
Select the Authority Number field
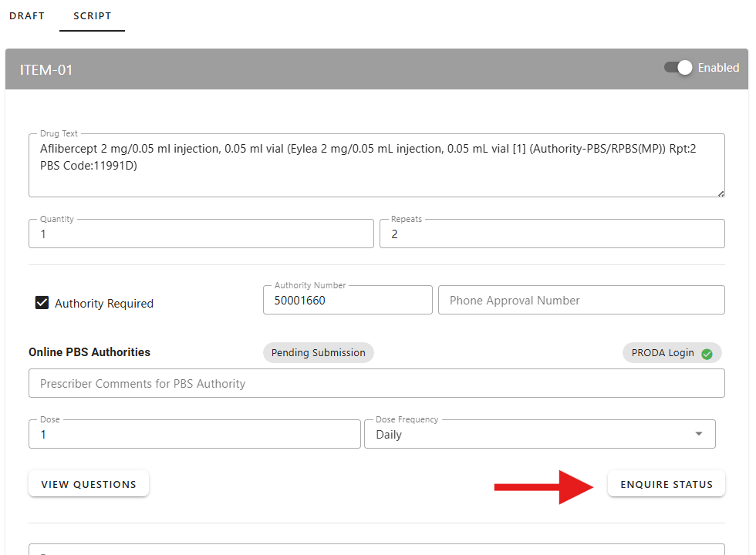pos(347,301)
